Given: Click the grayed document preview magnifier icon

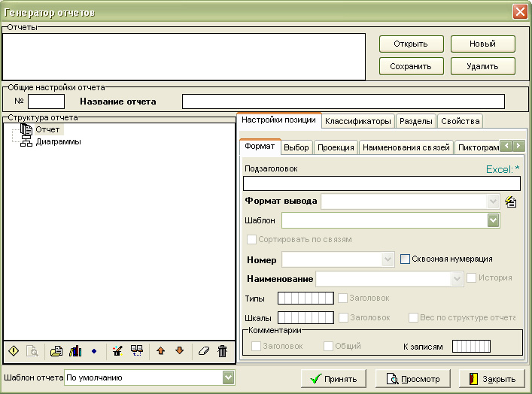Looking at the screenshot, I should point(32,351).
